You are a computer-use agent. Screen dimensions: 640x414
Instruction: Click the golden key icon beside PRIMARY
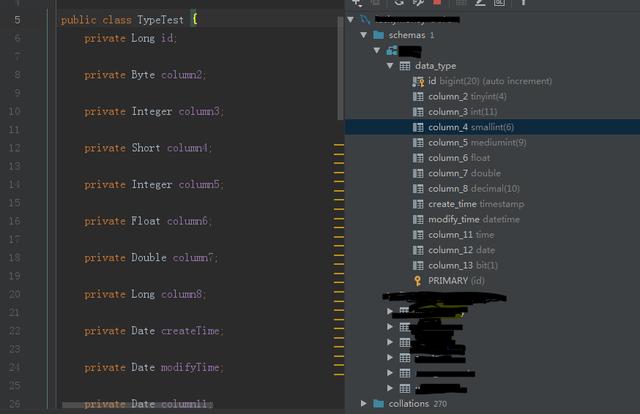(418, 281)
